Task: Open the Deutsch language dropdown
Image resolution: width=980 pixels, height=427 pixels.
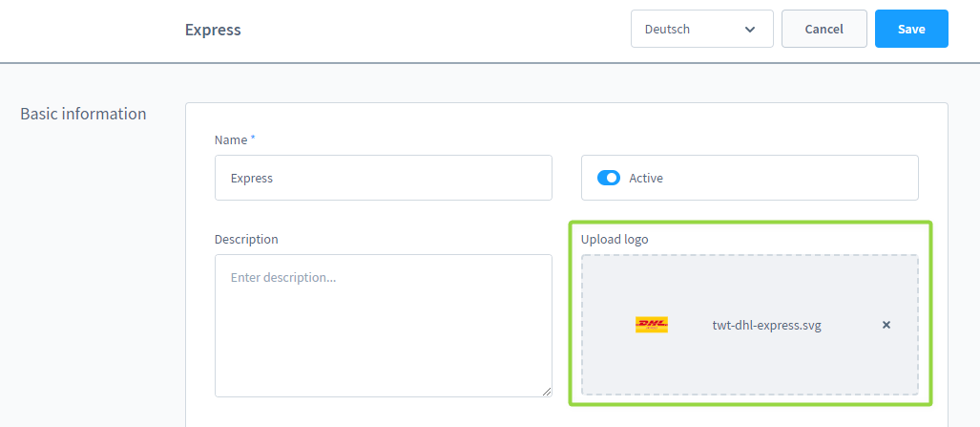Action: coord(701,29)
